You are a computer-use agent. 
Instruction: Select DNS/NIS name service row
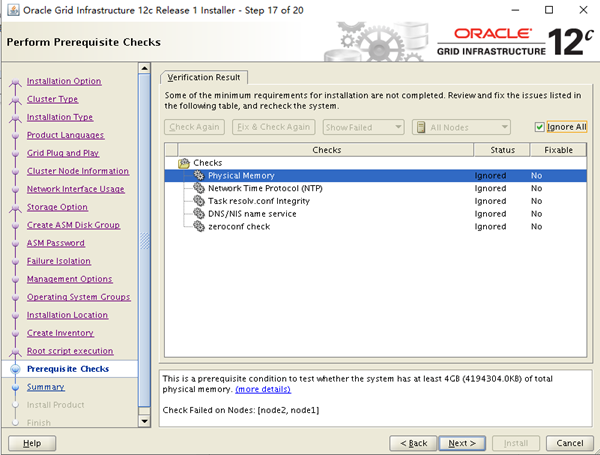point(375,213)
